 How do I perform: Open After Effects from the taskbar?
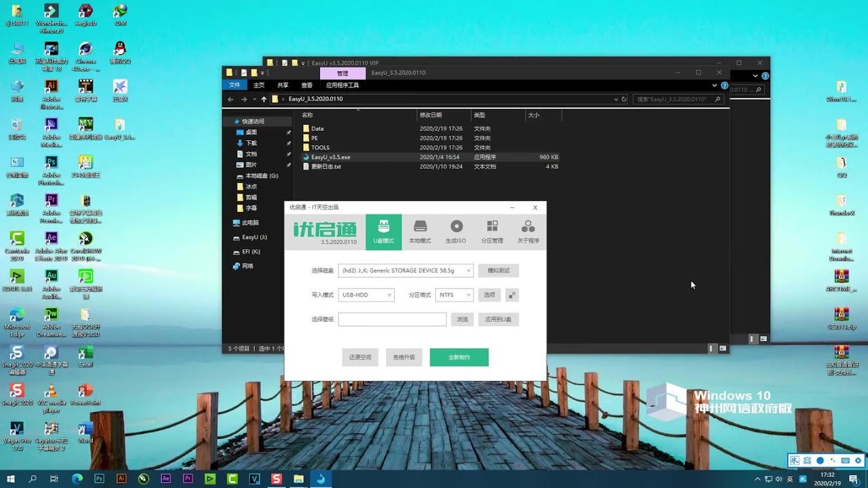165,479
